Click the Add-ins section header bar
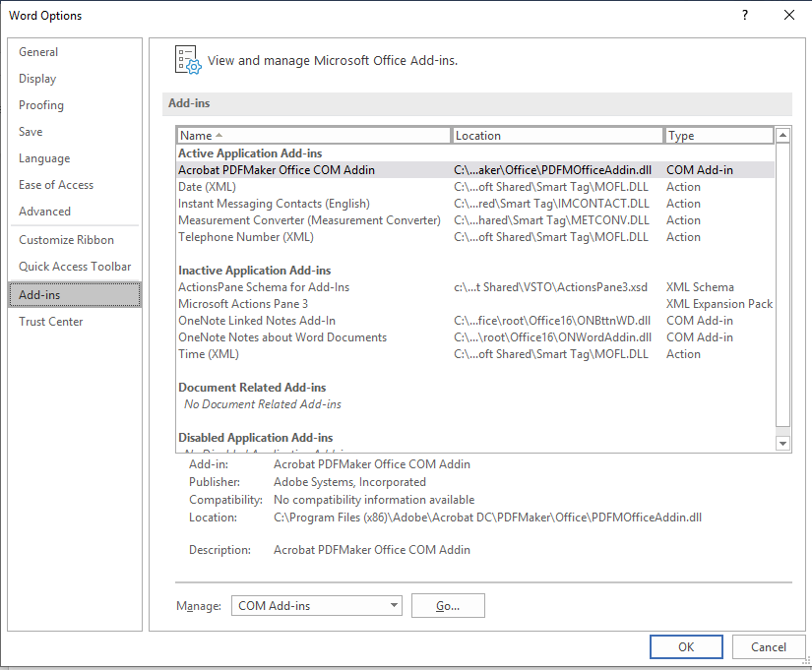Image resolution: width=812 pixels, height=670 pixels. pyautogui.click(x=477, y=103)
